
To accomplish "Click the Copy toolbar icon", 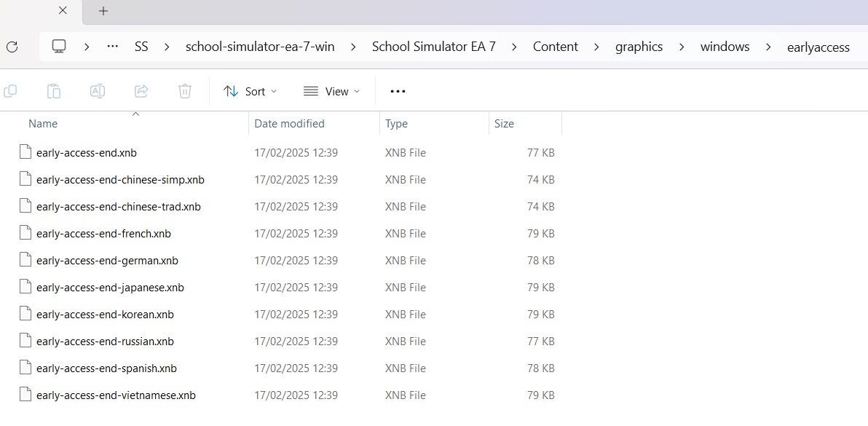I will [10, 91].
